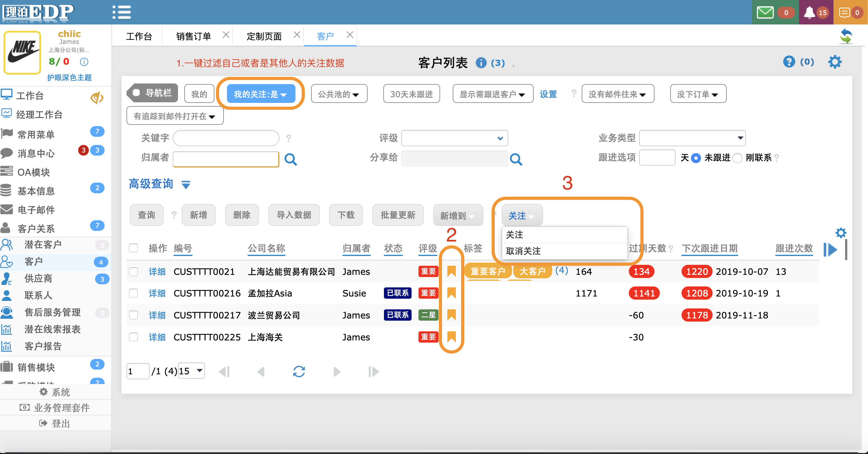Toggle the select-all header checkbox
The width and height of the screenshot is (868, 454).
[x=133, y=248]
